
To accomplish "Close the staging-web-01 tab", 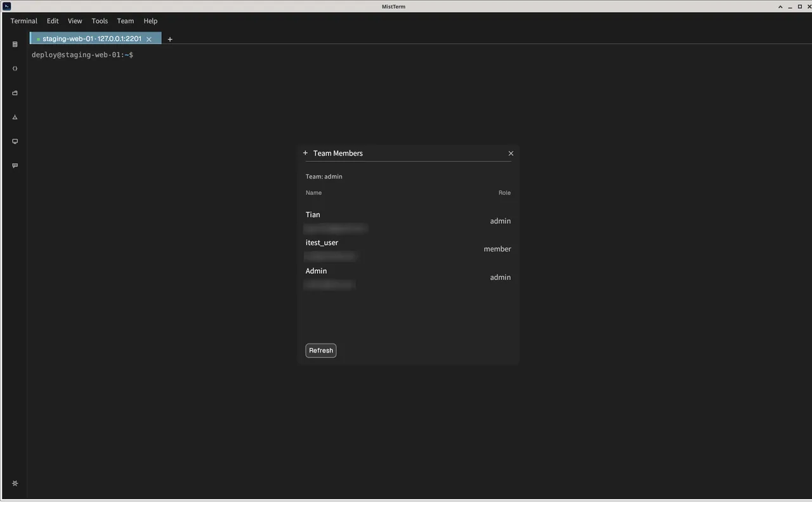I will 149,39.
